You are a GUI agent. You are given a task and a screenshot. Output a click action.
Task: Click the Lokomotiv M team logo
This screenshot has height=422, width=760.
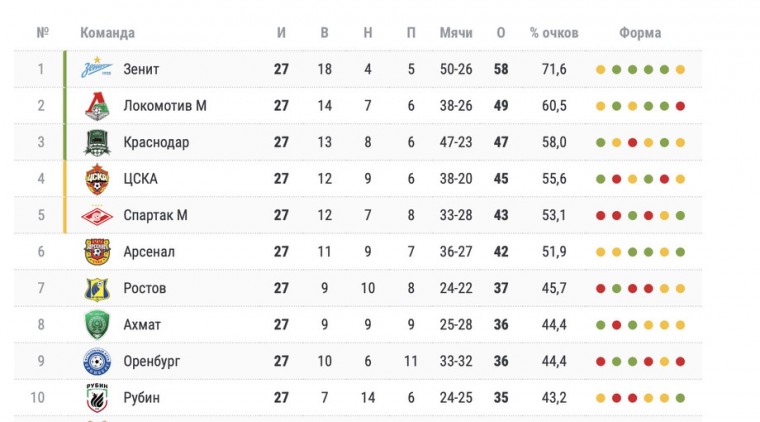pos(97,106)
